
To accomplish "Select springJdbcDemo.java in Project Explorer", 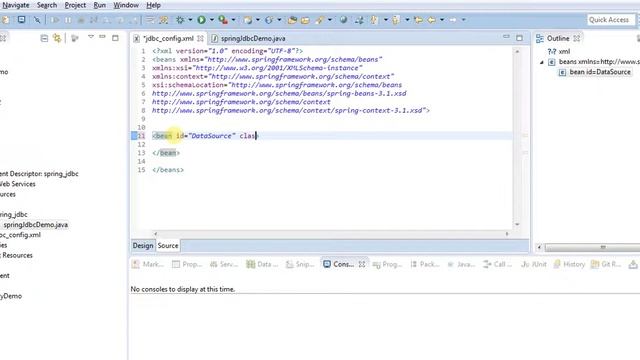I will pyautogui.click(x=36, y=225).
